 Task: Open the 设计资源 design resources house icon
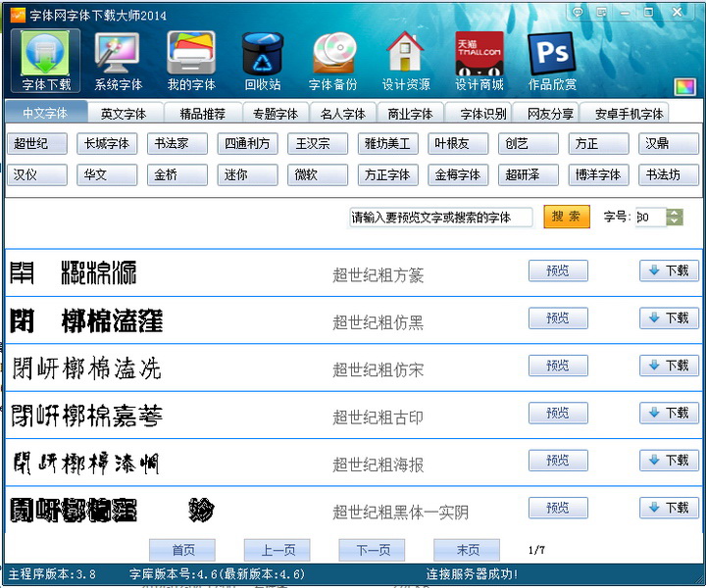406,62
